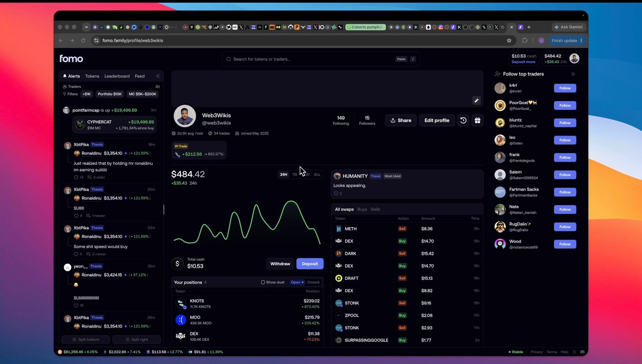Expand 3 older replies on XbtPika post
The image size is (642, 364).
click(x=96, y=177)
